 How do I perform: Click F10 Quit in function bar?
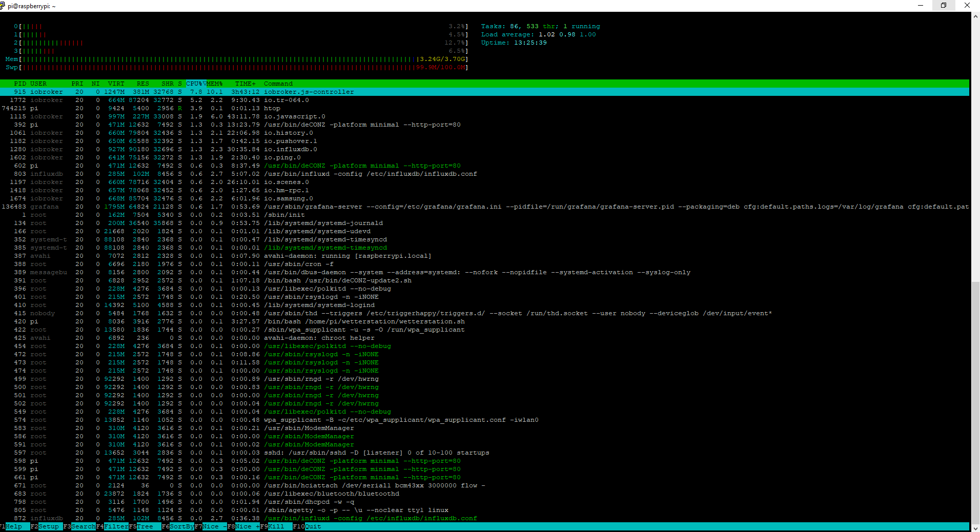pyautogui.click(x=313, y=526)
